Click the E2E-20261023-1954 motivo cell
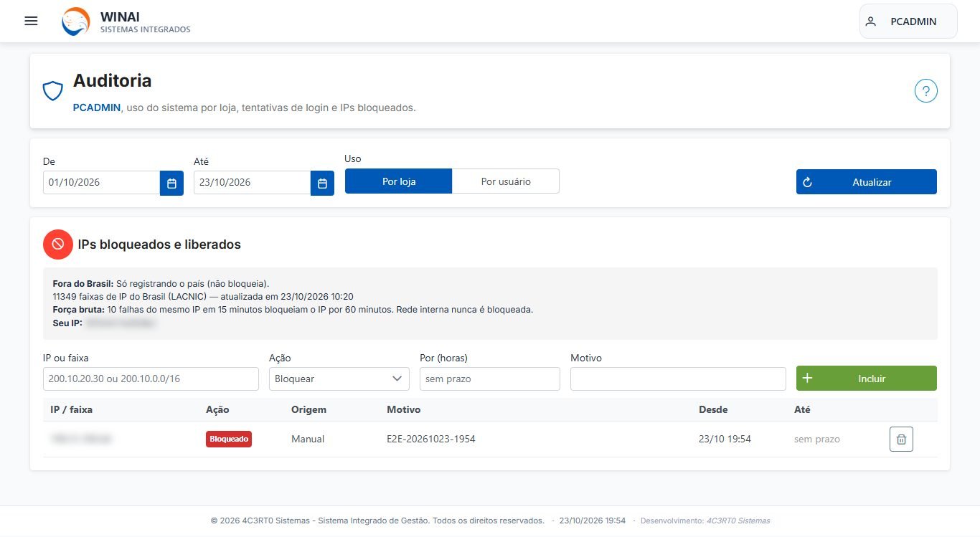The image size is (980, 537). [x=431, y=439]
